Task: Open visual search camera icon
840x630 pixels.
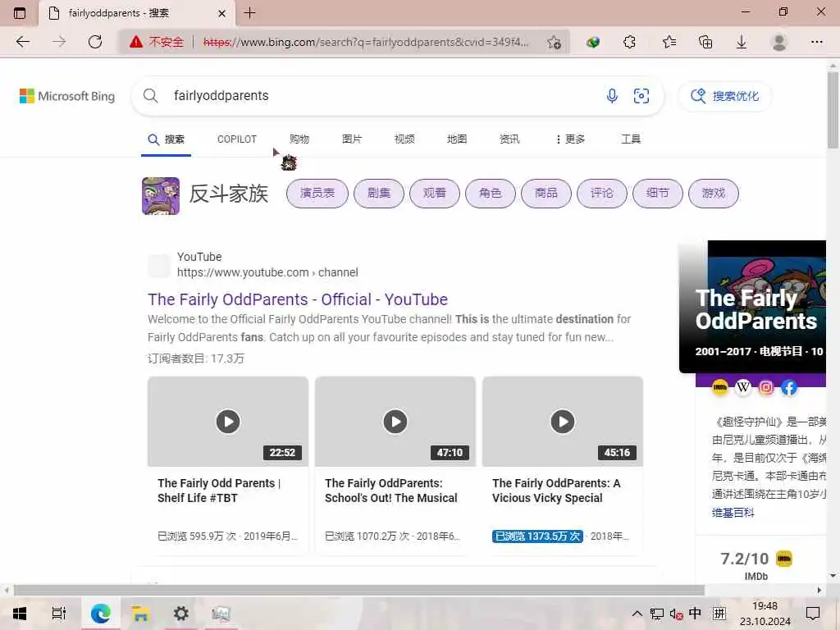Action: click(641, 96)
